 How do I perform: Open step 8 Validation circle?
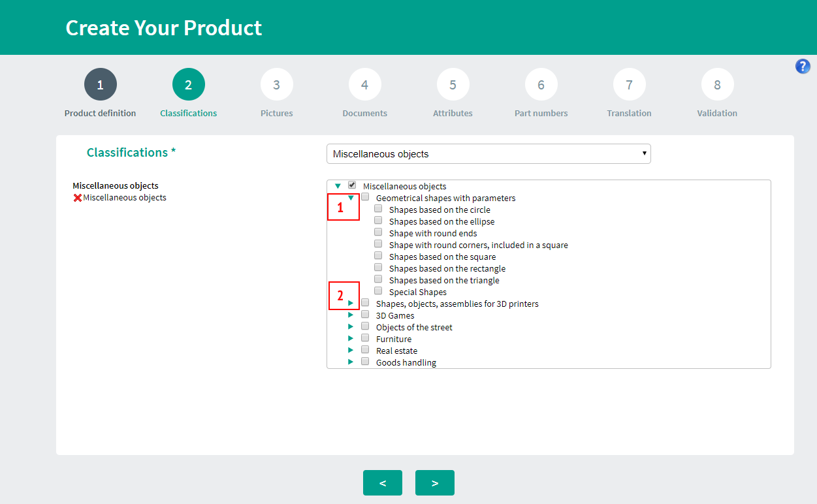click(717, 84)
